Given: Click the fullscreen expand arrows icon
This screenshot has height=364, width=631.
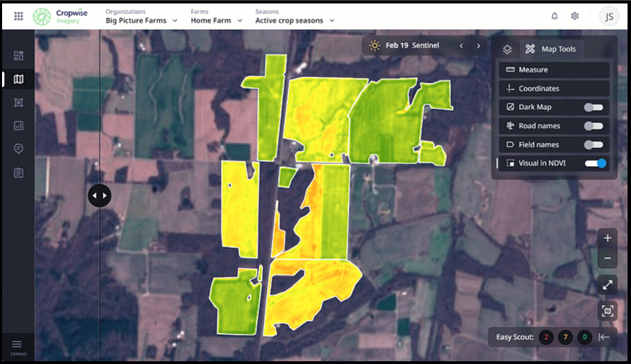Looking at the screenshot, I should click(607, 284).
